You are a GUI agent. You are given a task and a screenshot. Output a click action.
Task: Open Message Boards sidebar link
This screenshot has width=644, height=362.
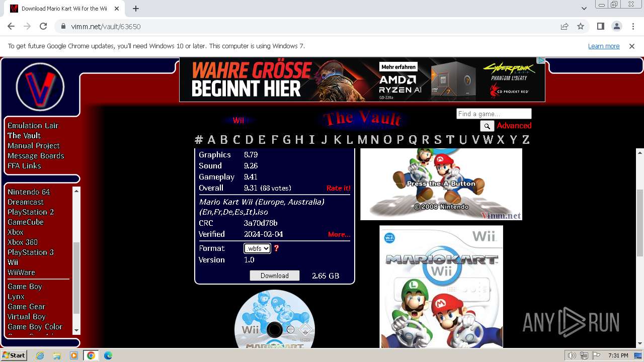click(x=36, y=156)
